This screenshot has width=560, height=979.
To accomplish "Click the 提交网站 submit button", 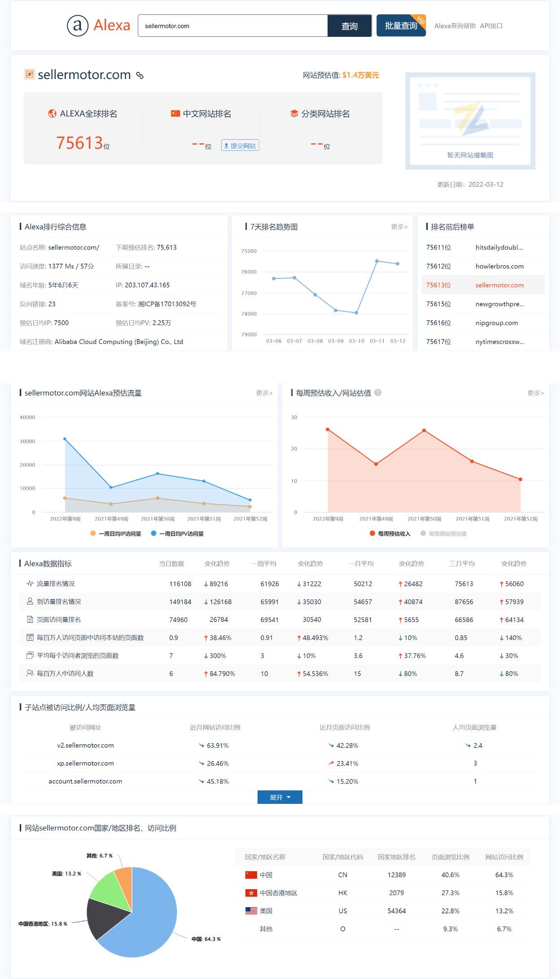I will pyautogui.click(x=240, y=146).
